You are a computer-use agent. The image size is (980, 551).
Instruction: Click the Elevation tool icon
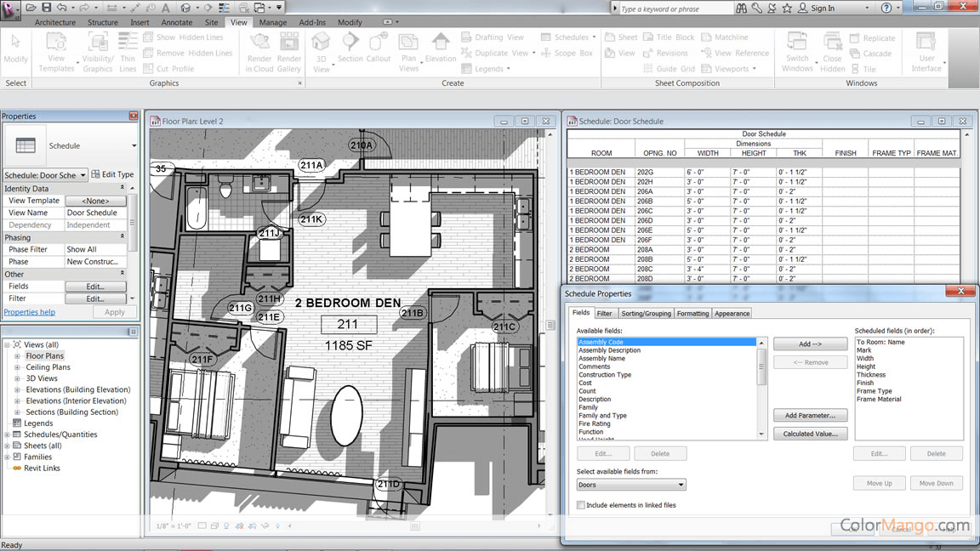click(x=440, y=43)
